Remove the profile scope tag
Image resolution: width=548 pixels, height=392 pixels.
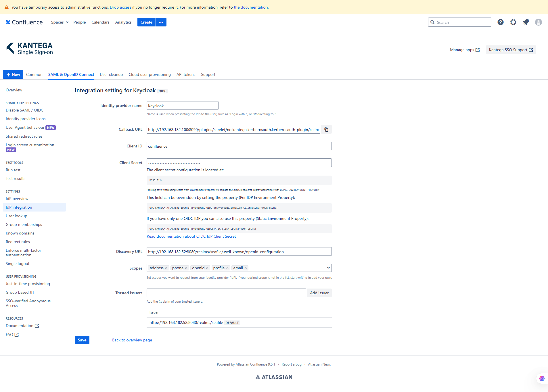tap(227, 268)
